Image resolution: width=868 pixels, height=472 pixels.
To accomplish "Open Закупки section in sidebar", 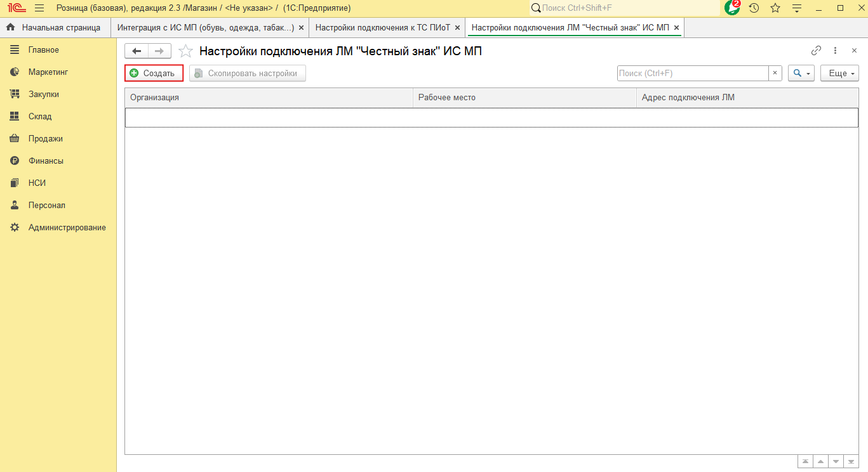I will pyautogui.click(x=58, y=95).
